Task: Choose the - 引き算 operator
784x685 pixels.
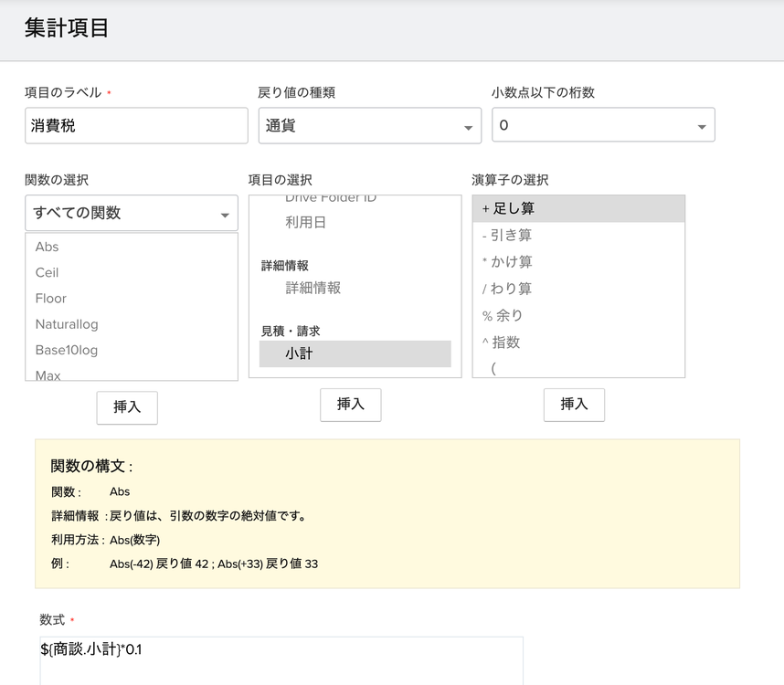Action: [x=578, y=236]
